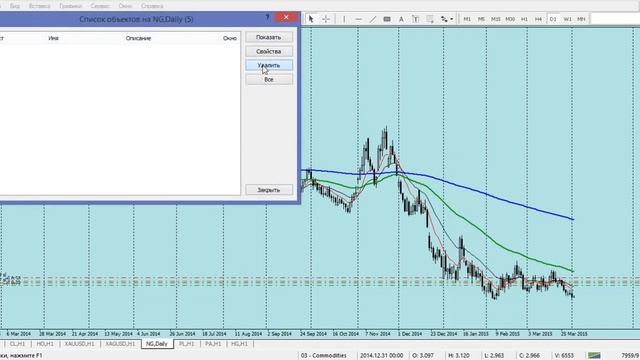The image size is (640, 360).
Task: Switch chart to H4 timeframe
Action: 538,19
